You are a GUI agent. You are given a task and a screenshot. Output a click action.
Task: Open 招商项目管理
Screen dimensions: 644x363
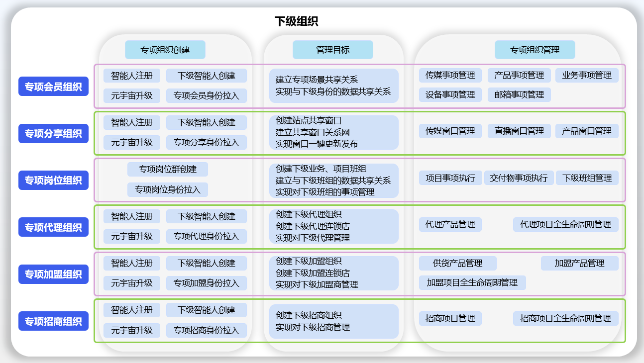(450, 318)
